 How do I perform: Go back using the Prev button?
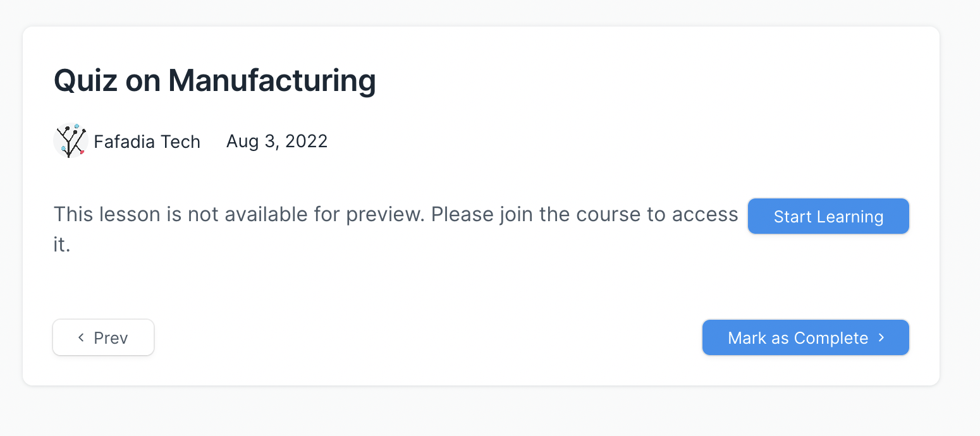pyautogui.click(x=103, y=337)
